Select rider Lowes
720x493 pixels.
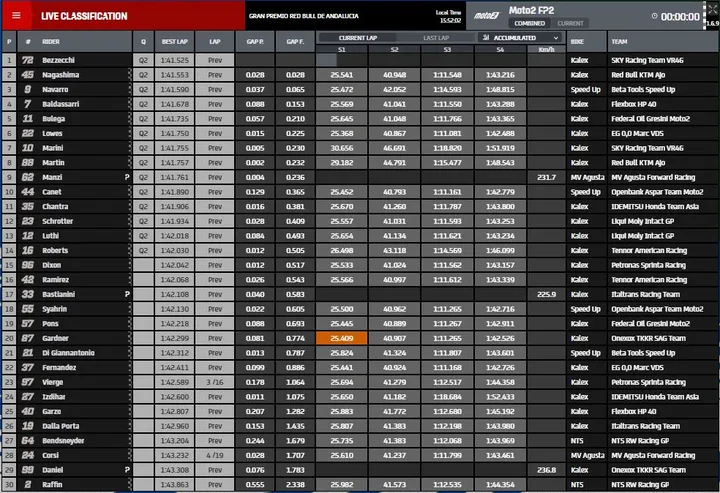coord(52,134)
